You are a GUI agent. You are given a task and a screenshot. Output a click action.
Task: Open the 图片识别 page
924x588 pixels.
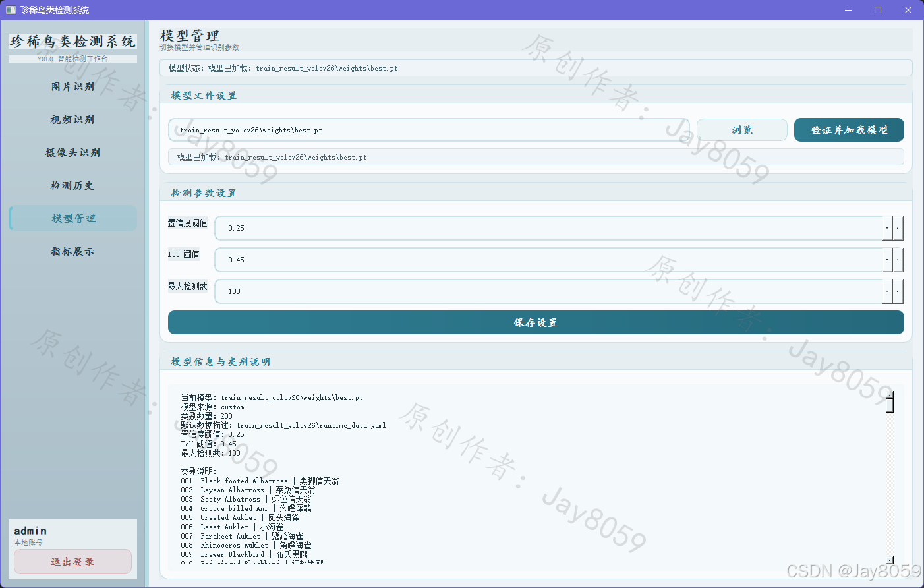[x=72, y=86]
